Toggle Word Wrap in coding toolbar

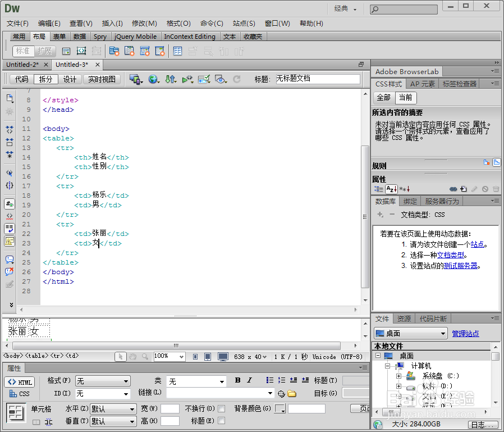pyautogui.click(x=10, y=229)
